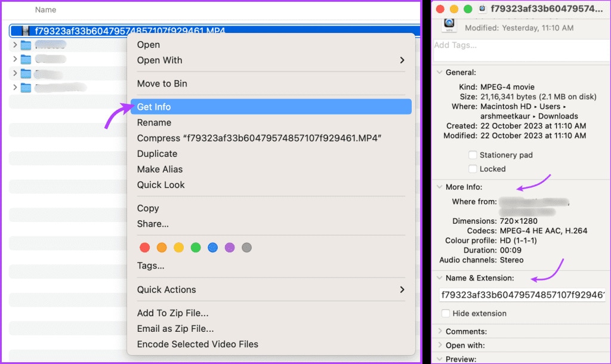Viewport: 611px width, 364px height.
Task: Collapse the General section
Action: click(440, 72)
